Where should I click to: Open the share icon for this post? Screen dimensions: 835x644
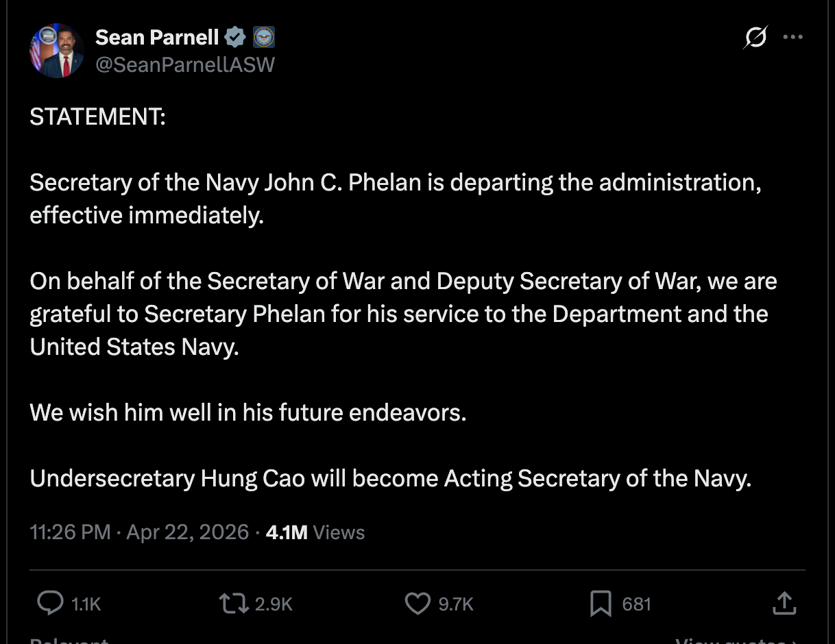coord(784,604)
